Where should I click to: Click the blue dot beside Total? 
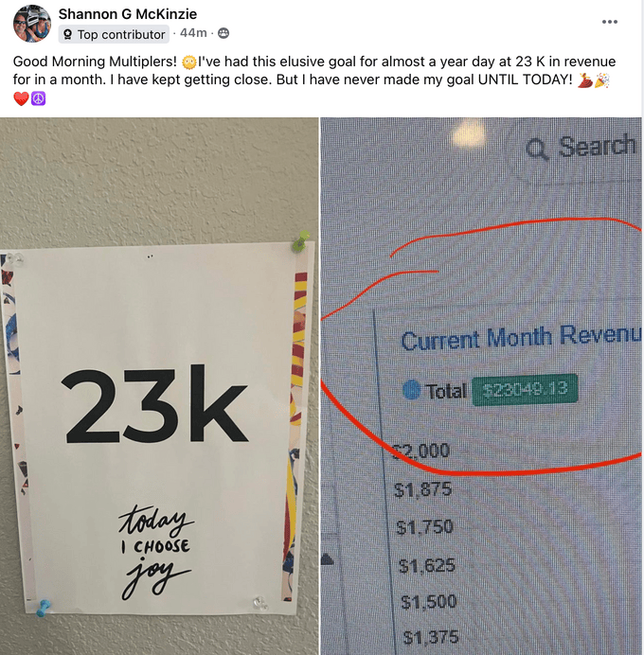[x=411, y=390]
